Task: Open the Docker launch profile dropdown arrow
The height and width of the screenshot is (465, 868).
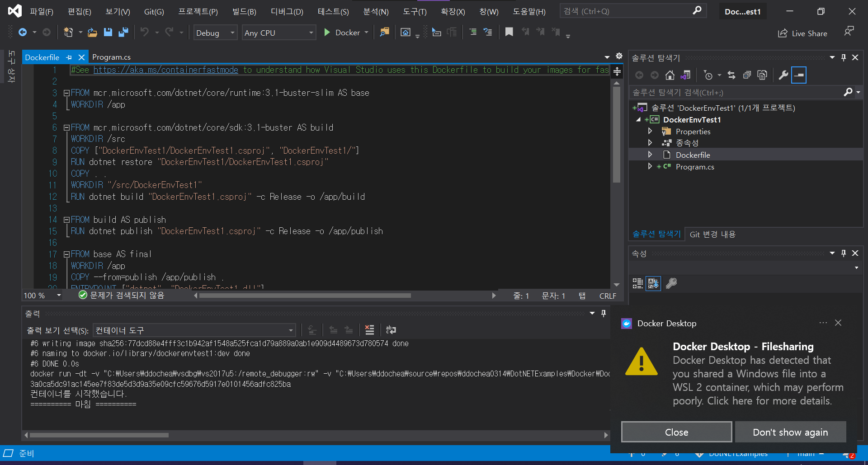Action: [x=367, y=33]
